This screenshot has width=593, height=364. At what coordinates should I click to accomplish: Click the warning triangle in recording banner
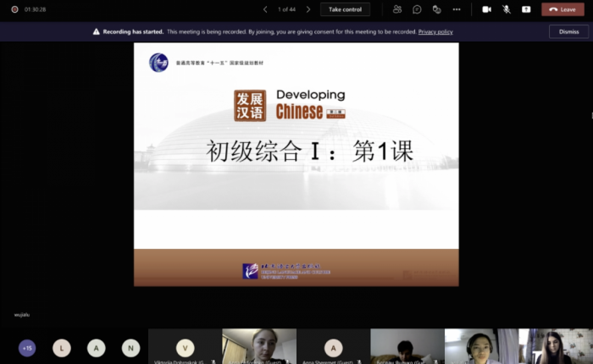click(96, 32)
